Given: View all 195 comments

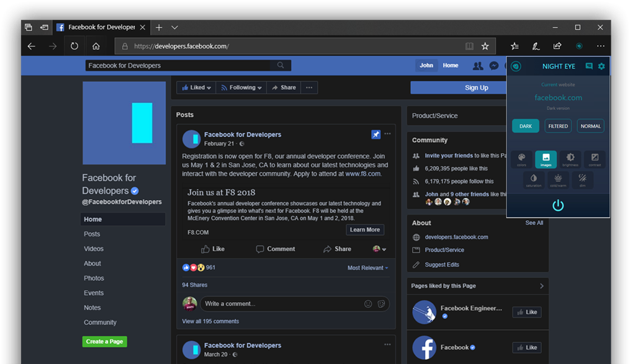Looking at the screenshot, I should [210, 321].
